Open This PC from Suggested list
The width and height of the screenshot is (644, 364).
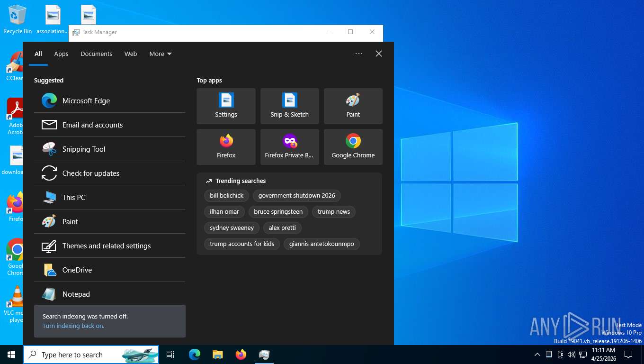pyautogui.click(x=109, y=197)
